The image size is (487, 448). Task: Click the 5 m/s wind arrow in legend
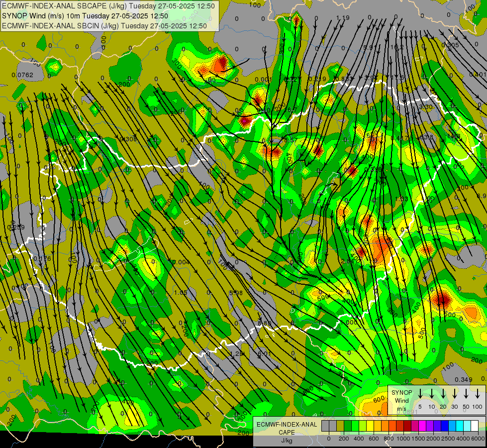420,394
